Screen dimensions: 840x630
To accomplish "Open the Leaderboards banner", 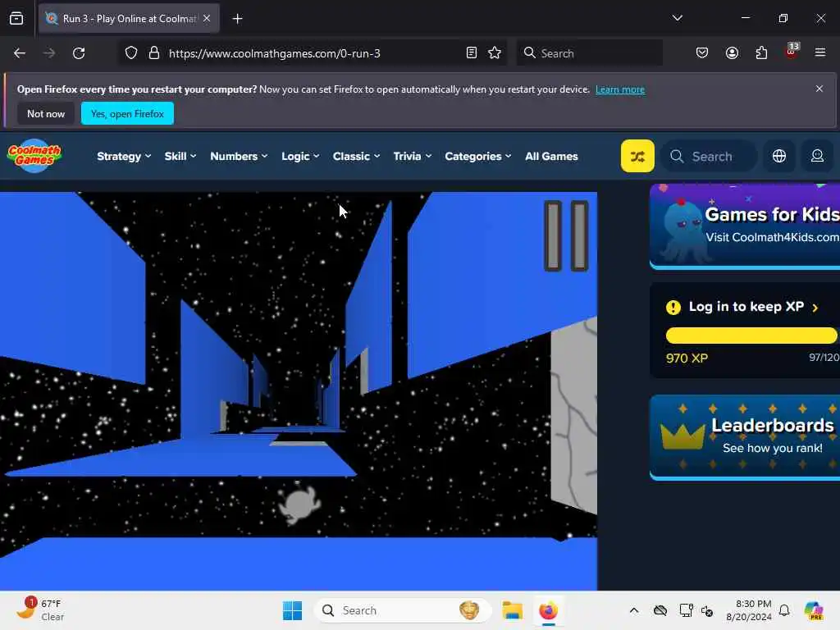I will pyautogui.click(x=745, y=436).
